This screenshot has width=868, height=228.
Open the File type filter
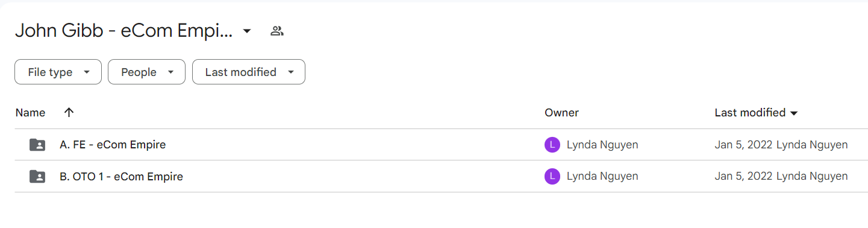tap(58, 72)
